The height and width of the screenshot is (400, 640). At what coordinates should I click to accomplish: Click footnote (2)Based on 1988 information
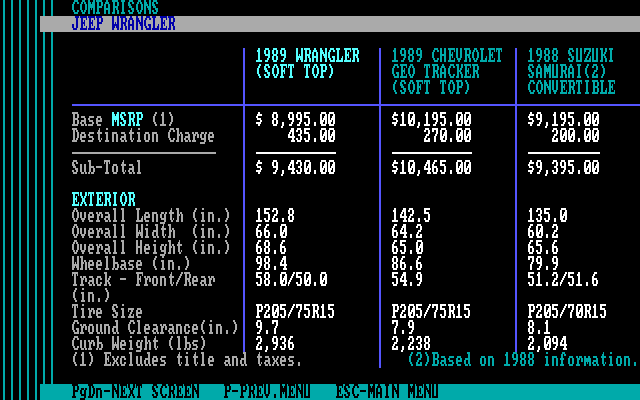522,360
